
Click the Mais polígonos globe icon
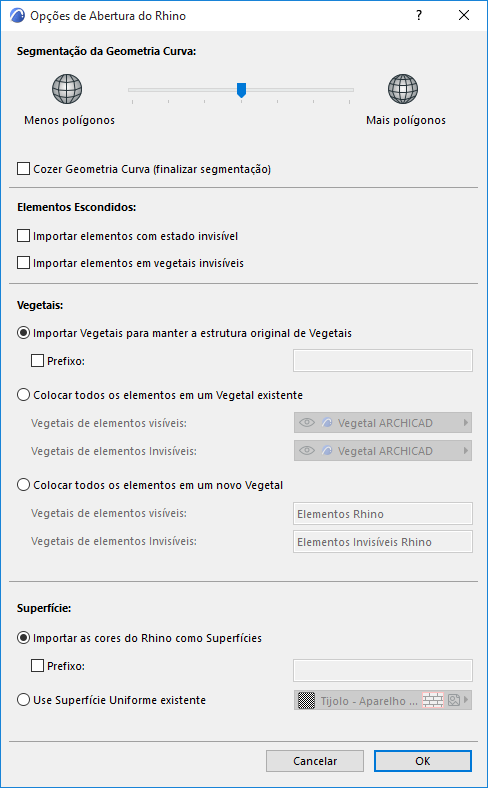tap(403, 89)
